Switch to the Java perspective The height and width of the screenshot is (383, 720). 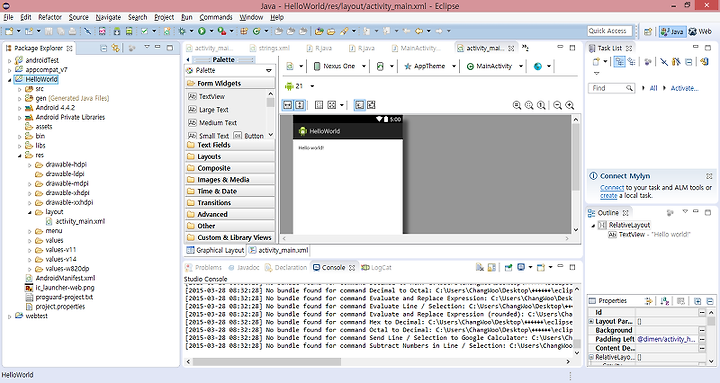(672, 31)
